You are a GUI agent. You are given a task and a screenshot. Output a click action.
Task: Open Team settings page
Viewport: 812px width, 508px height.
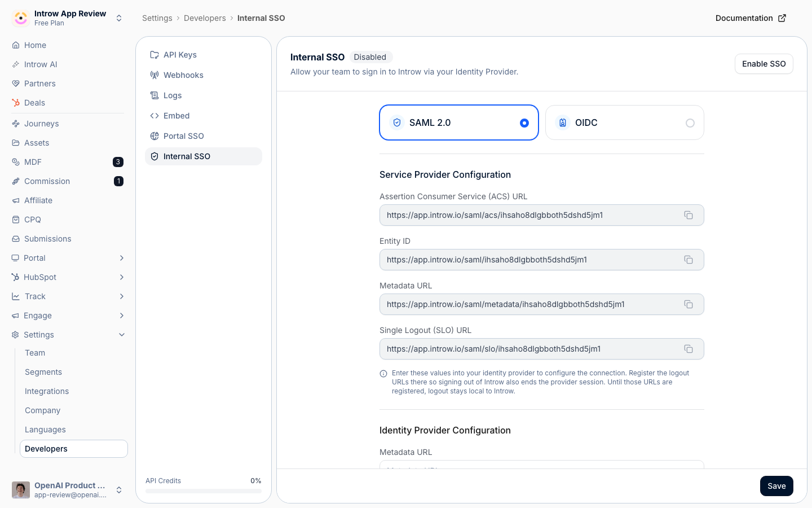(x=74, y=353)
